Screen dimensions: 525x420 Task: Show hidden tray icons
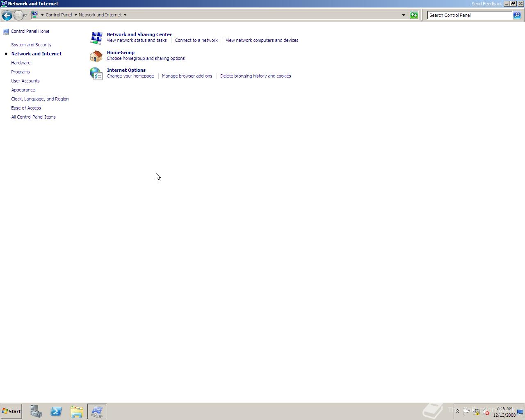click(457, 411)
